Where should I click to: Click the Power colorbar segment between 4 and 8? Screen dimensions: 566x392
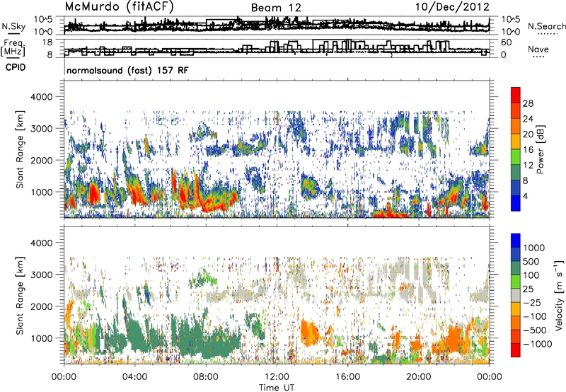click(x=516, y=188)
